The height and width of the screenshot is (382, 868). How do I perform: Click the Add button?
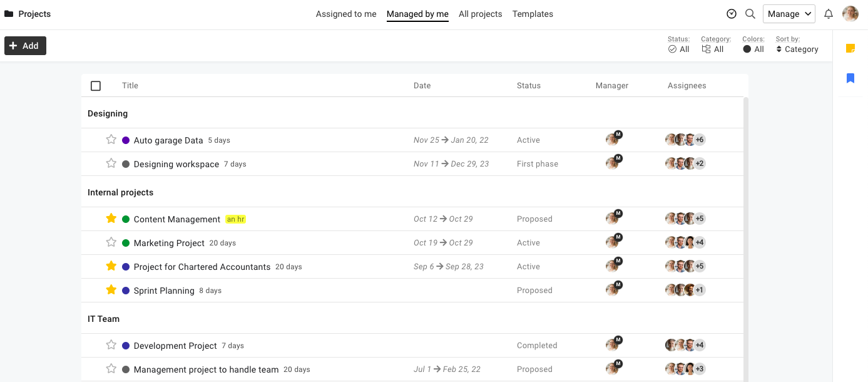click(x=25, y=45)
